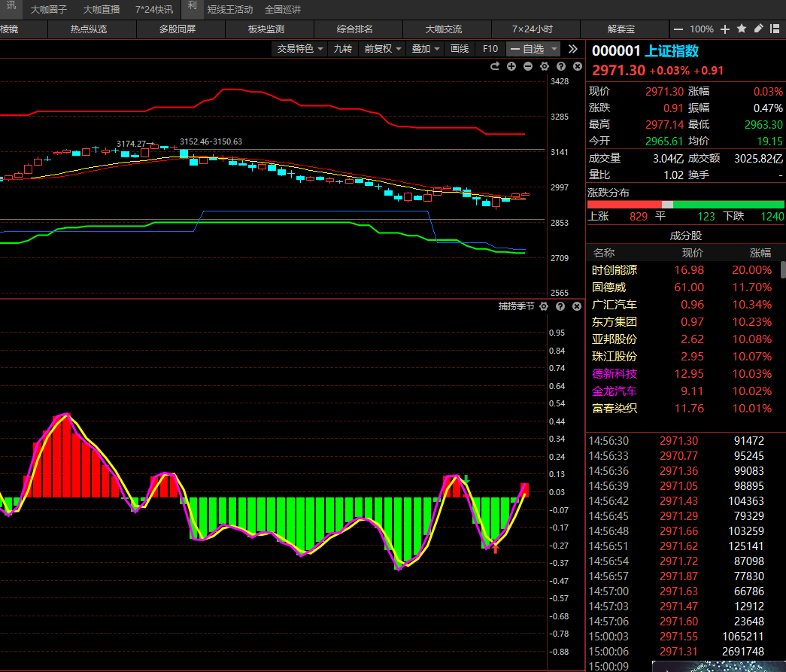Open the layout panel icon at top right
The image size is (786, 672).
pyautogui.click(x=775, y=29)
